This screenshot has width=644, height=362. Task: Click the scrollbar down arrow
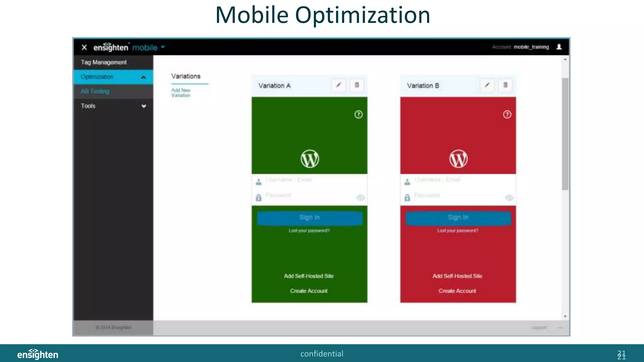click(565, 316)
